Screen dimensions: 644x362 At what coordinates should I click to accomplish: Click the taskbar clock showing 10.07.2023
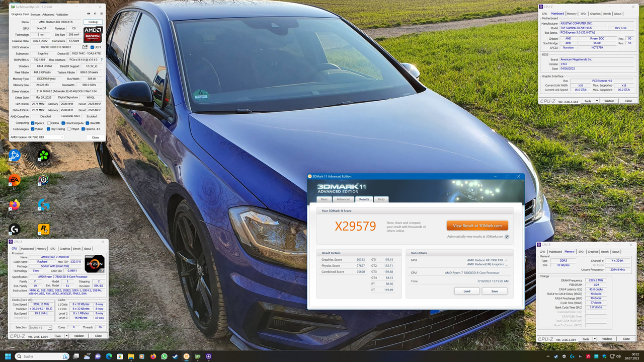click(x=632, y=356)
